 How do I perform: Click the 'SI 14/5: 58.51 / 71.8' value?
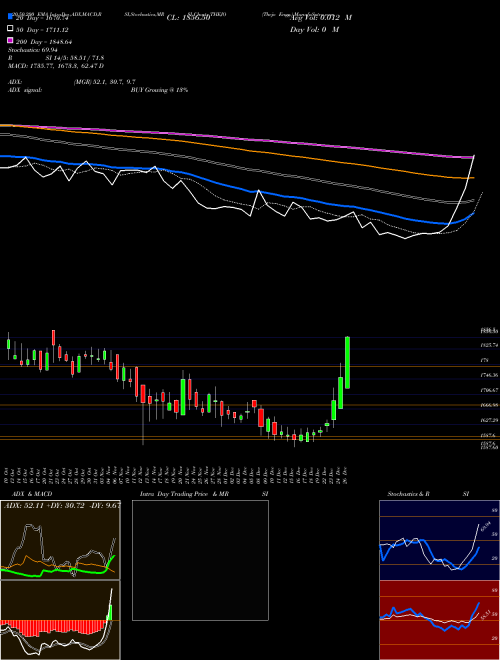(75, 58)
